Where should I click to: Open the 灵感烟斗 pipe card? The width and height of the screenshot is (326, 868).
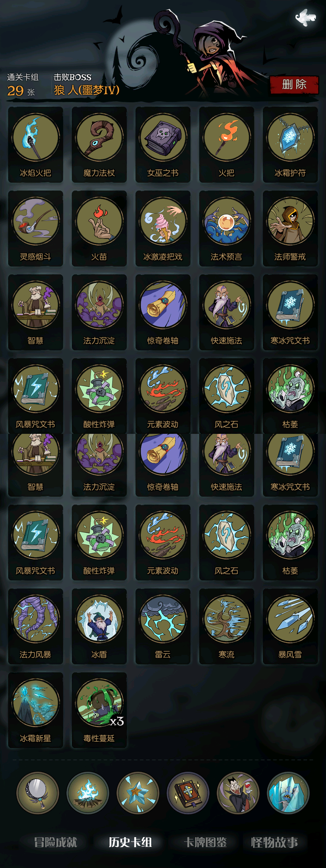35,229
